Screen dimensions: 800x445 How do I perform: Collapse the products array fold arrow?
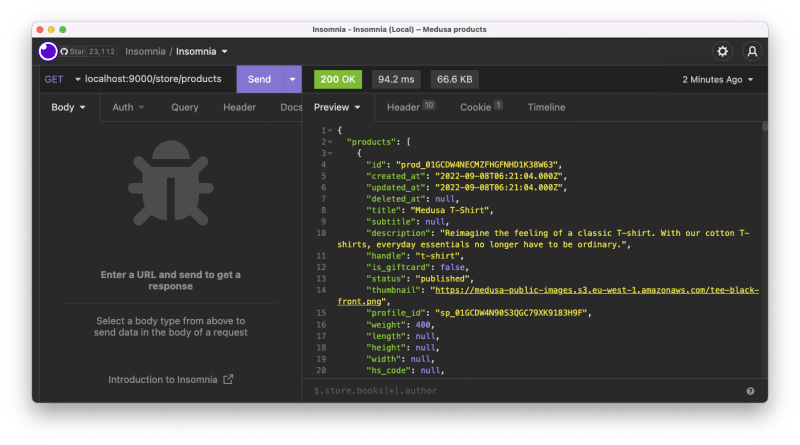point(330,142)
